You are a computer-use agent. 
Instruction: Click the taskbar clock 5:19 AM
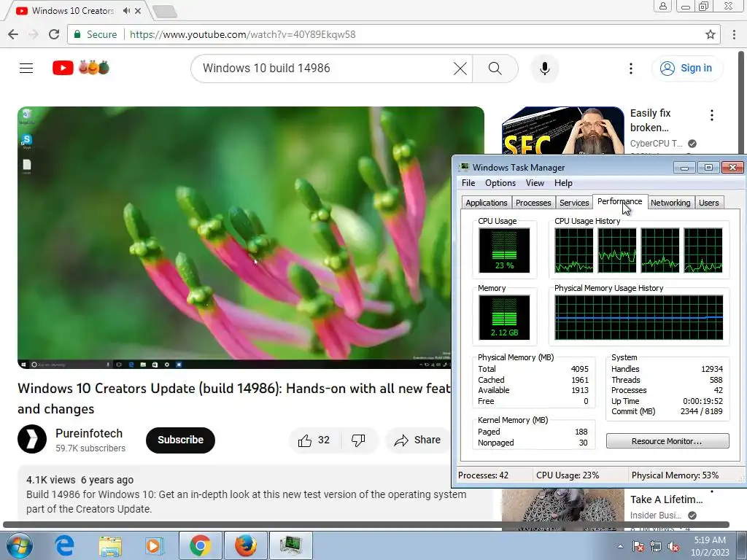(x=710, y=540)
